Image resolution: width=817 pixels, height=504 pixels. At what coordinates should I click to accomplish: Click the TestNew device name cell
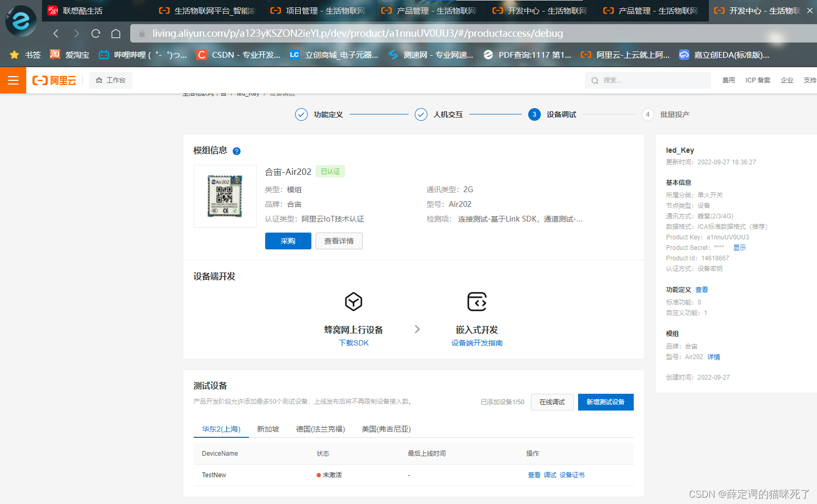214,475
